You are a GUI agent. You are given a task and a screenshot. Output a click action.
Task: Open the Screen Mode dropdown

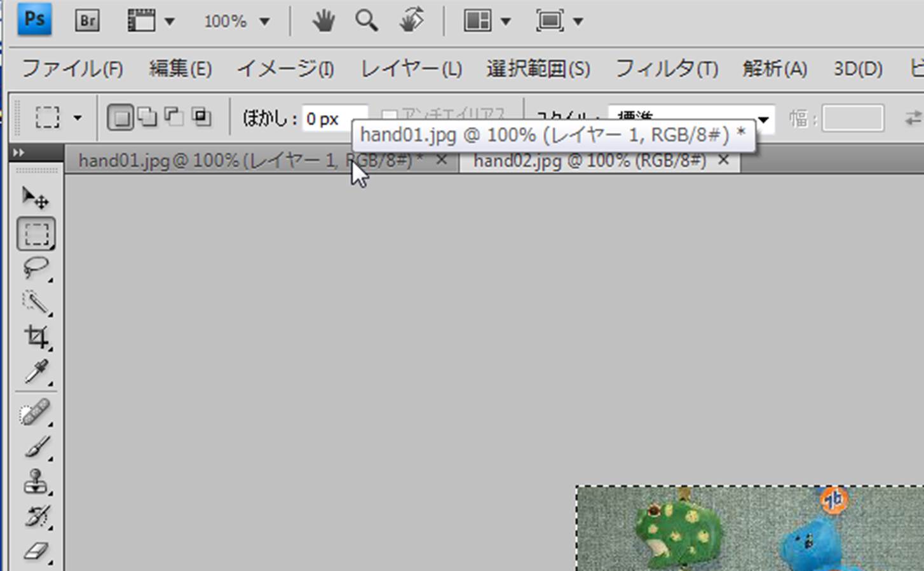click(x=559, y=22)
